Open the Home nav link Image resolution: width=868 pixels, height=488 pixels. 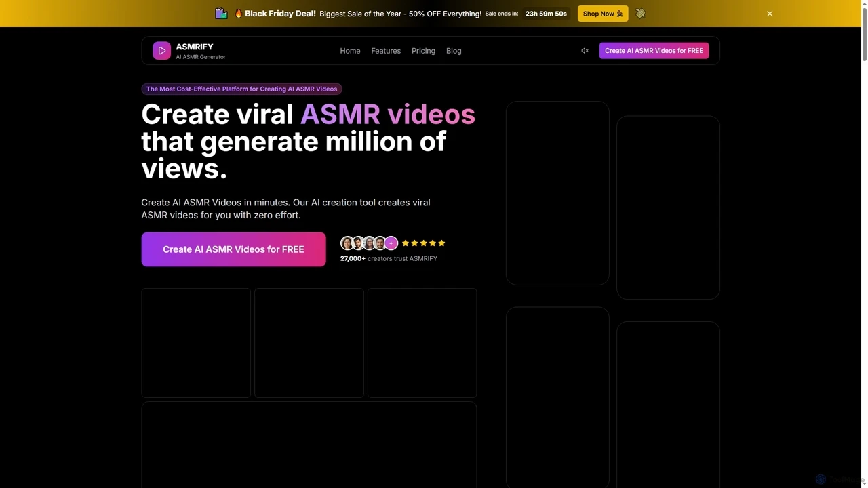pyautogui.click(x=350, y=51)
